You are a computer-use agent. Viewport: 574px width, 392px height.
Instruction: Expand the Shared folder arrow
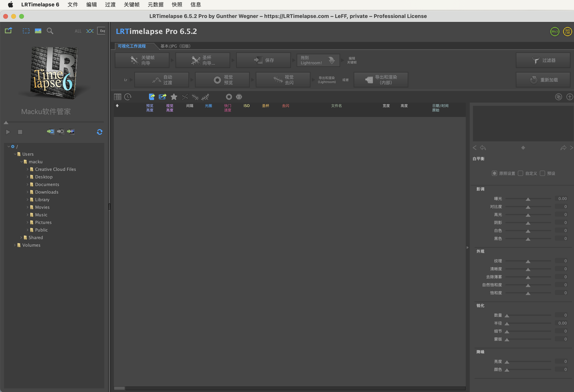[x=21, y=238]
